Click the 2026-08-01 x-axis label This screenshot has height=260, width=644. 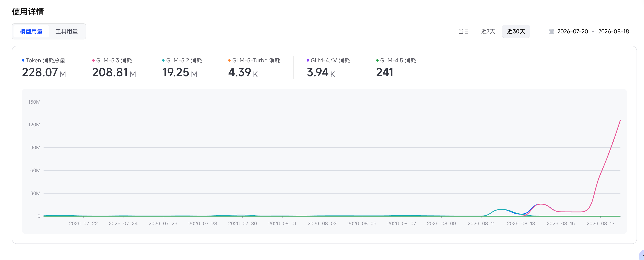pos(282,224)
